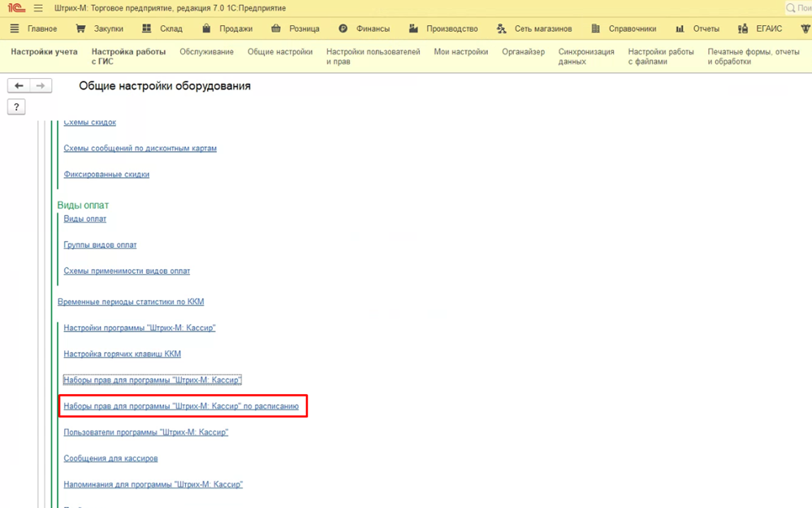Open the Настройка горячих клавиш ККМ link

tap(122, 354)
